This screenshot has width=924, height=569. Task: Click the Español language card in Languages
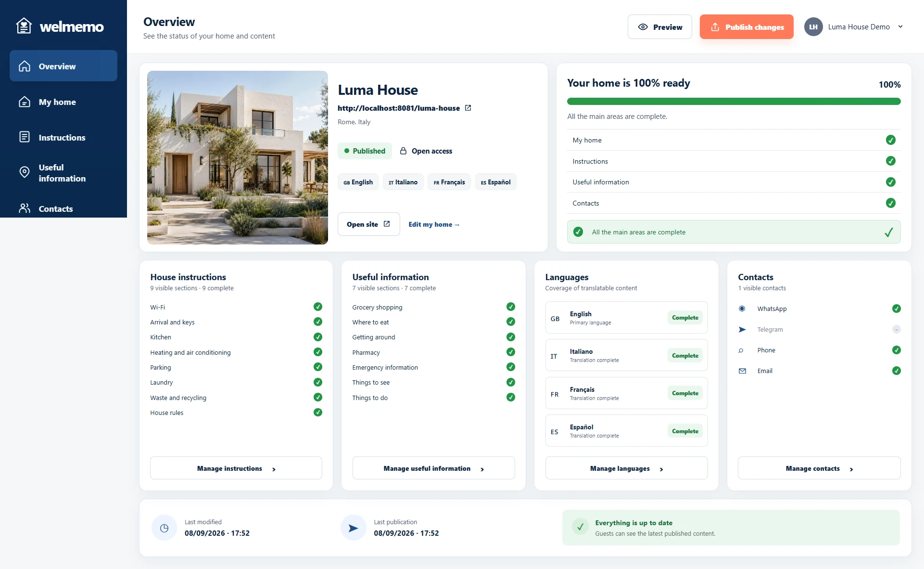[626, 431]
